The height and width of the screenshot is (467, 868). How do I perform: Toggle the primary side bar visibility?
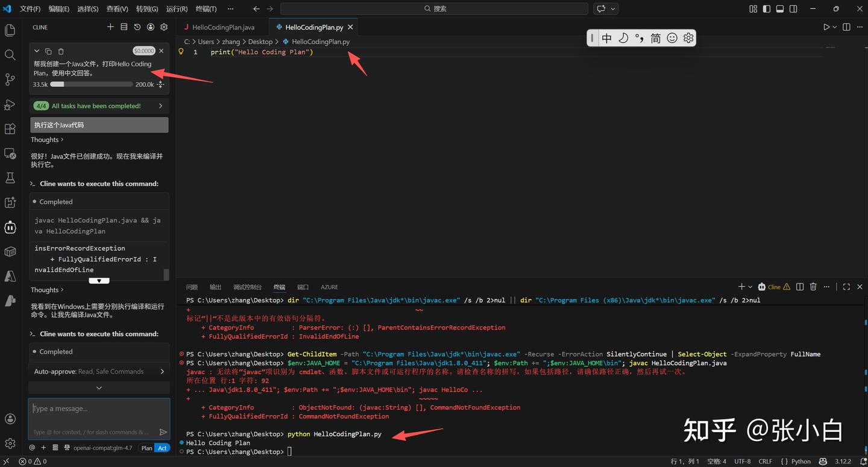click(766, 9)
